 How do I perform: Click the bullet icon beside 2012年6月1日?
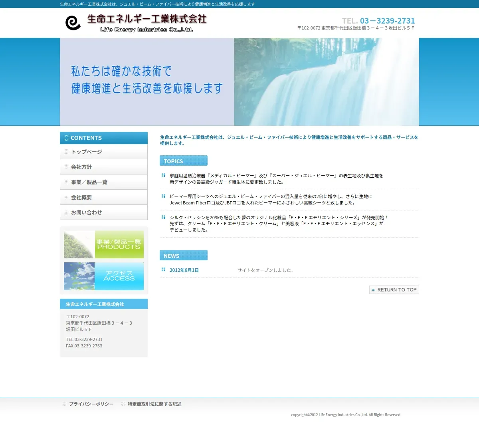(x=163, y=270)
